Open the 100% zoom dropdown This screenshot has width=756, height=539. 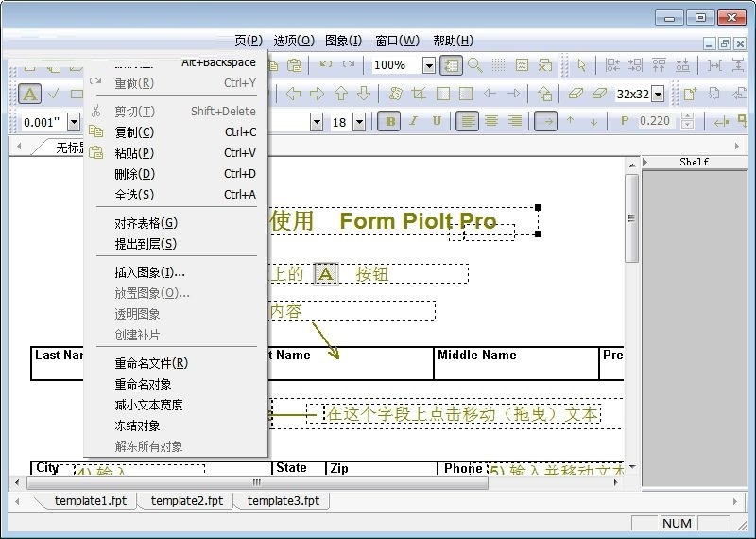pos(429,65)
